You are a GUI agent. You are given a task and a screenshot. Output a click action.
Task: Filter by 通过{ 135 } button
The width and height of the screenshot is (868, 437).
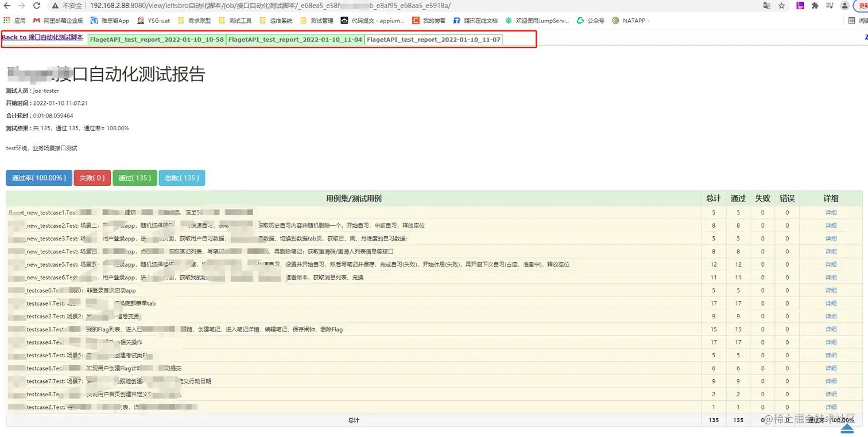click(134, 178)
